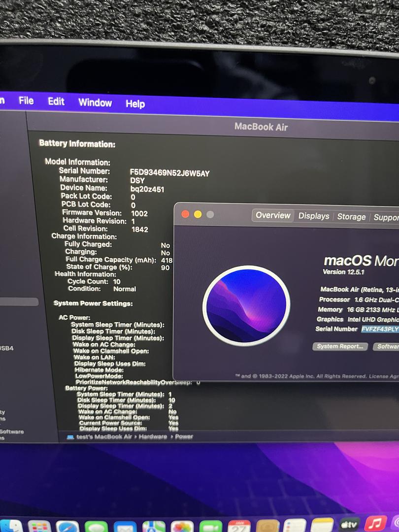Switch to the Support tab
The image size is (399, 532).
tap(386, 218)
